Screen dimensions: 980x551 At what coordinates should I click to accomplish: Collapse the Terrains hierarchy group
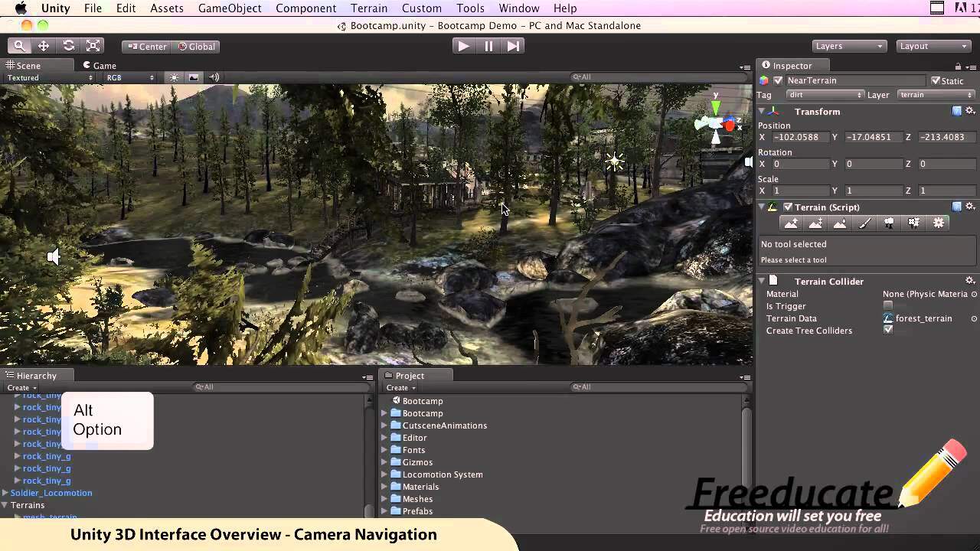pyautogui.click(x=5, y=505)
